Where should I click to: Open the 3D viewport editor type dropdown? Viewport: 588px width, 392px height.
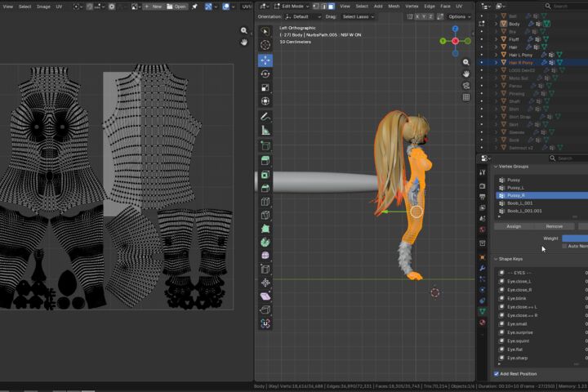pos(265,7)
